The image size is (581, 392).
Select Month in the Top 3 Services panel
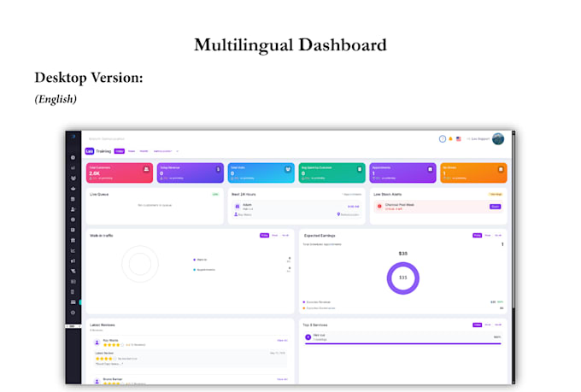coord(498,325)
